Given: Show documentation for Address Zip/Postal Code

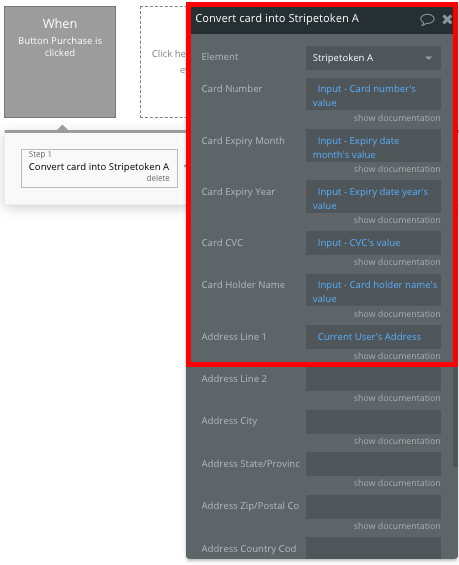Looking at the screenshot, I should 397,526.
